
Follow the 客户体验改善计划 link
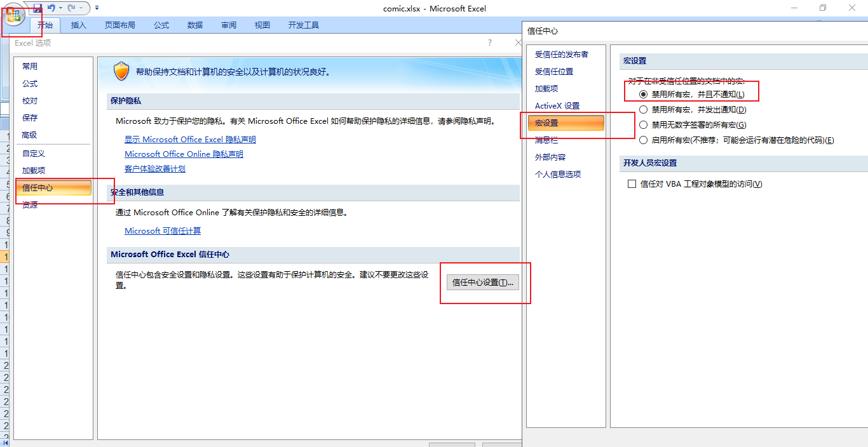tap(155, 169)
